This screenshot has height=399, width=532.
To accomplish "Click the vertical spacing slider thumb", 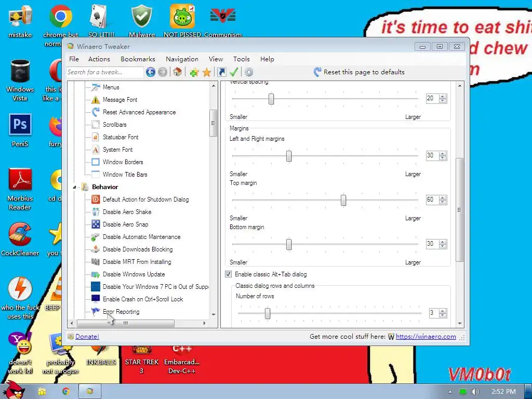I will coord(271,99).
